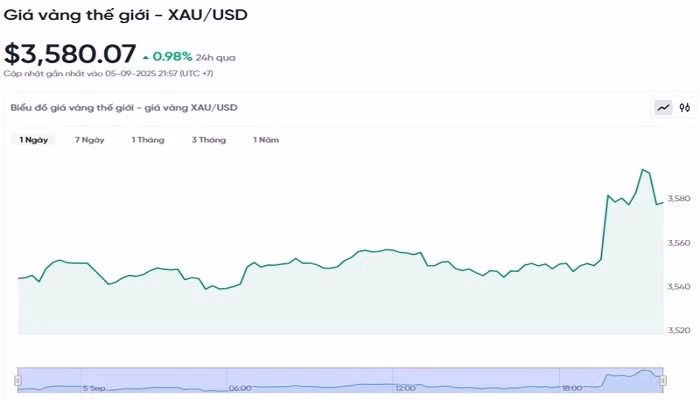Viewport: 700px width, 400px height.
Task: Switch to line chart view icon
Action: pos(663,107)
